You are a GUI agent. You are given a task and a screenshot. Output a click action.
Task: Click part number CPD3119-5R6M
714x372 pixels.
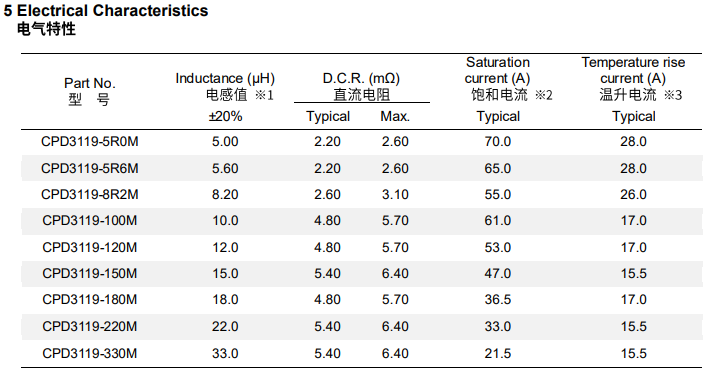point(90,168)
